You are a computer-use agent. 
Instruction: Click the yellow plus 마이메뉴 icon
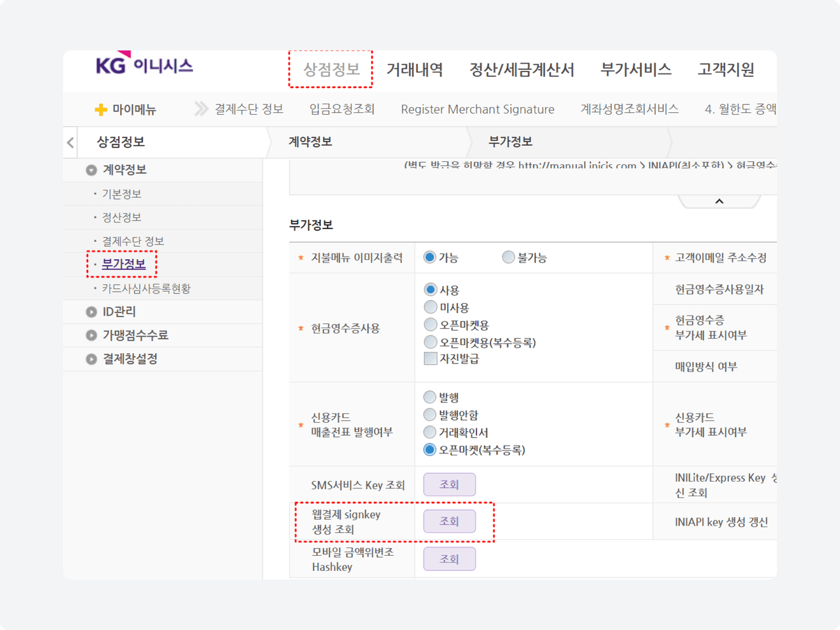pyautogui.click(x=101, y=110)
